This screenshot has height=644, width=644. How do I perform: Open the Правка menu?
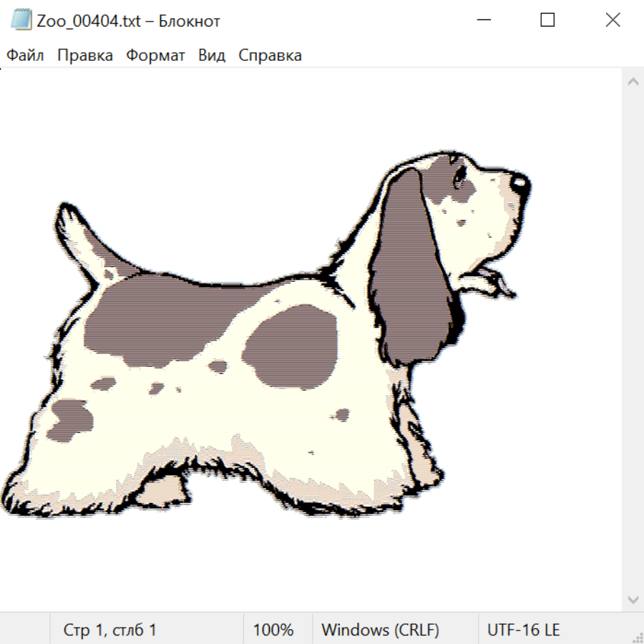coord(85,56)
